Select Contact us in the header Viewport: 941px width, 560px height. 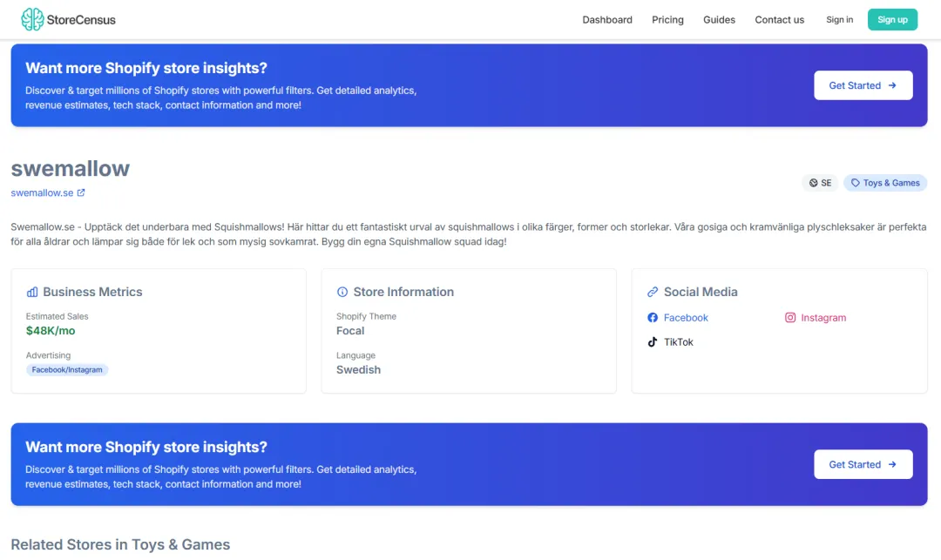tap(779, 20)
